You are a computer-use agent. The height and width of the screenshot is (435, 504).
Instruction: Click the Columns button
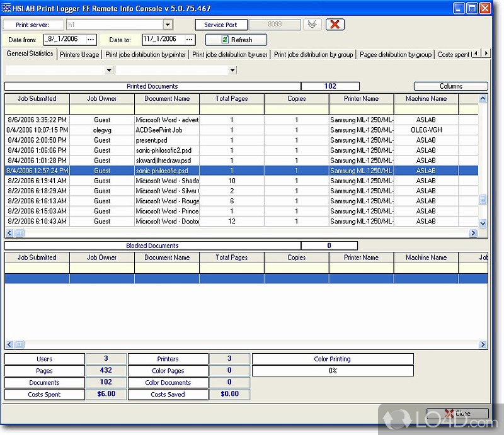(x=450, y=86)
